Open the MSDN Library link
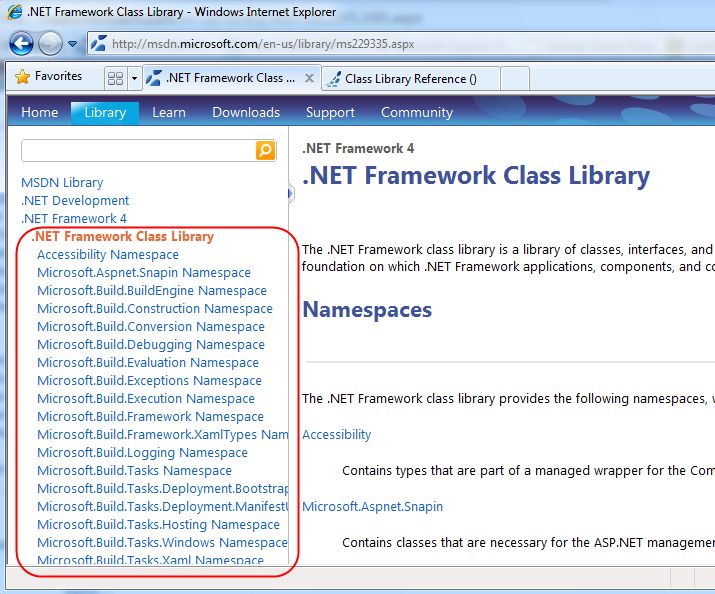 click(x=62, y=182)
